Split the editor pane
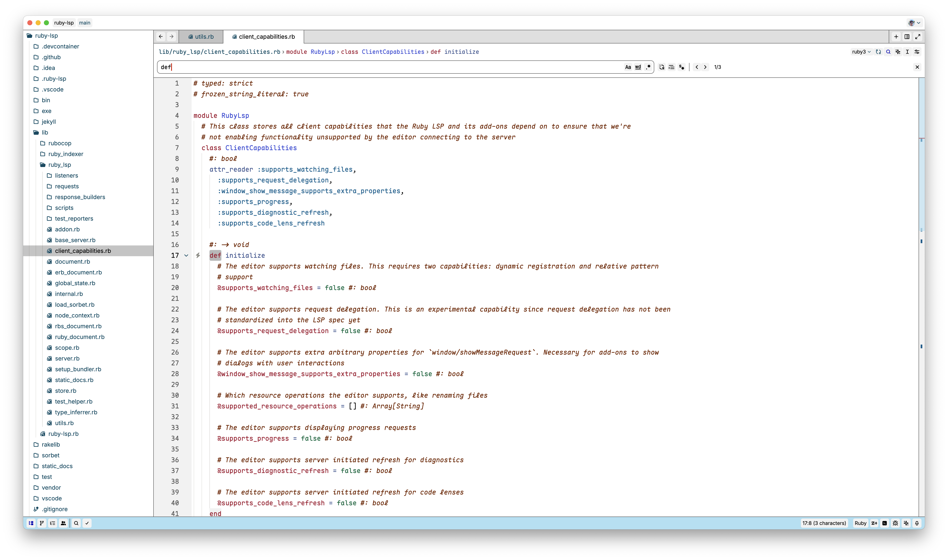The width and height of the screenshot is (948, 560). click(x=907, y=37)
